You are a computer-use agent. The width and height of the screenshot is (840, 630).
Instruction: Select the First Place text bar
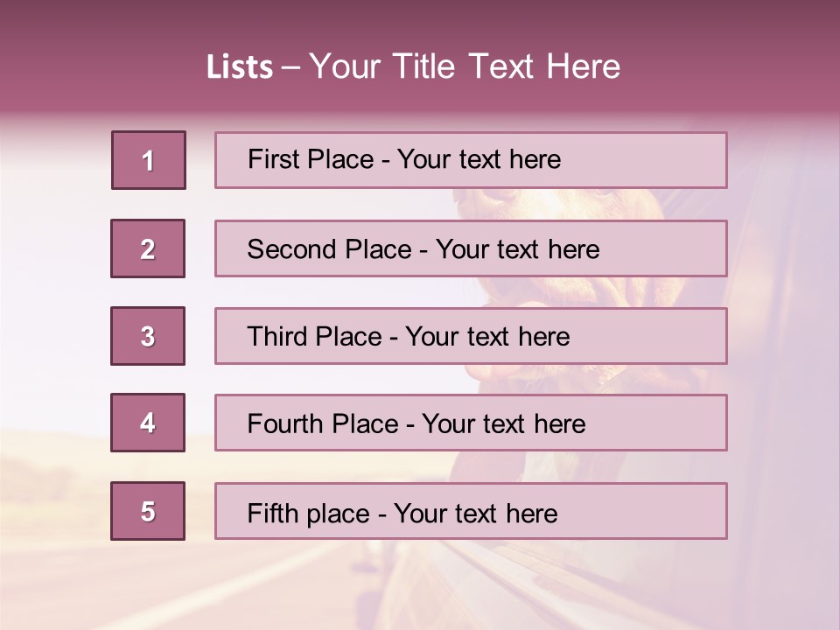pyautogui.click(x=471, y=160)
